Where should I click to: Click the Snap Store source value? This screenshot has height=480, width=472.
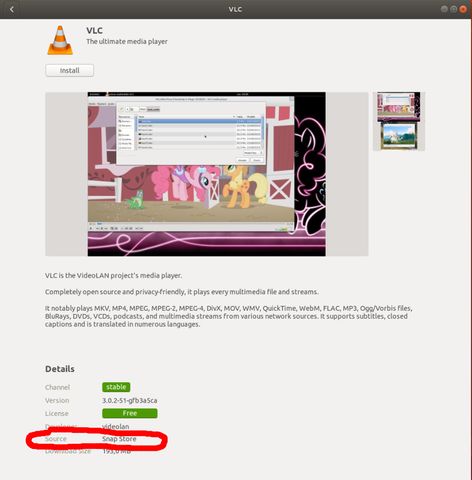coord(119,439)
